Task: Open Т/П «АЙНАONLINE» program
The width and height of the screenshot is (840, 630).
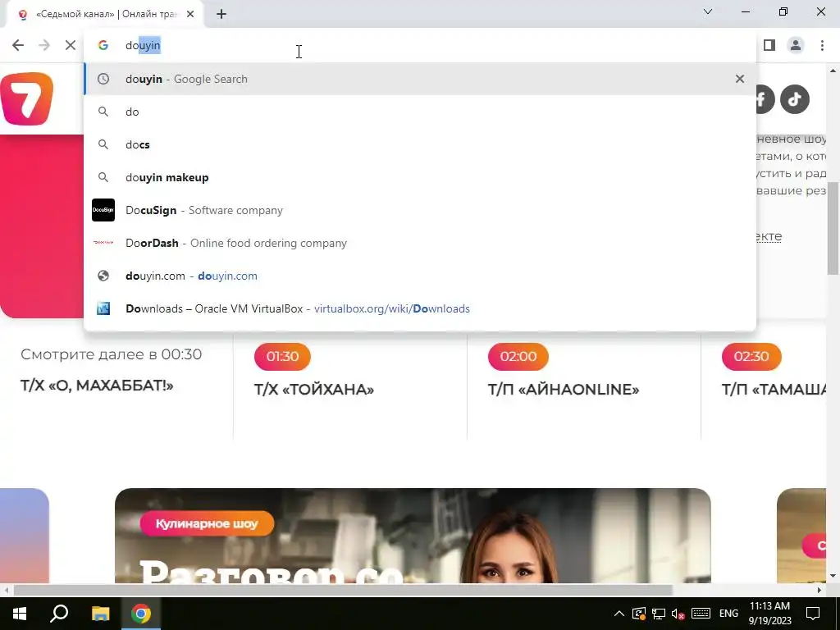Action: (564, 390)
